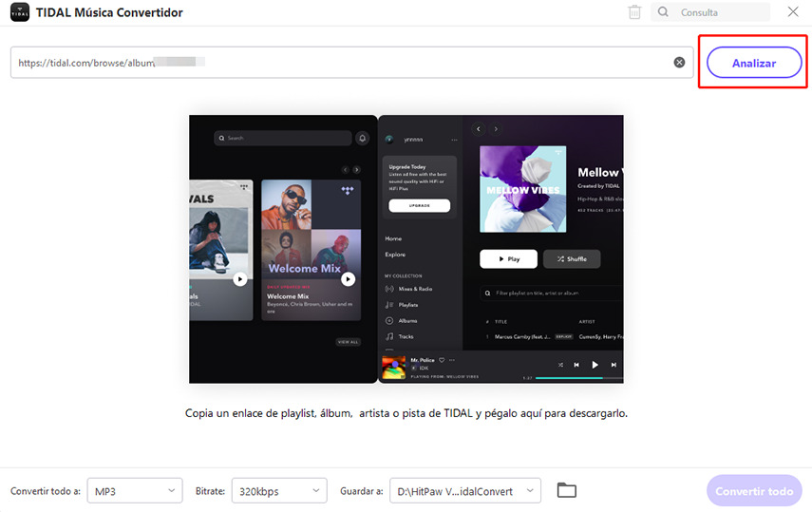The height and width of the screenshot is (512, 812).
Task: Click Explore in preview sidebar
Action: point(395,255)
